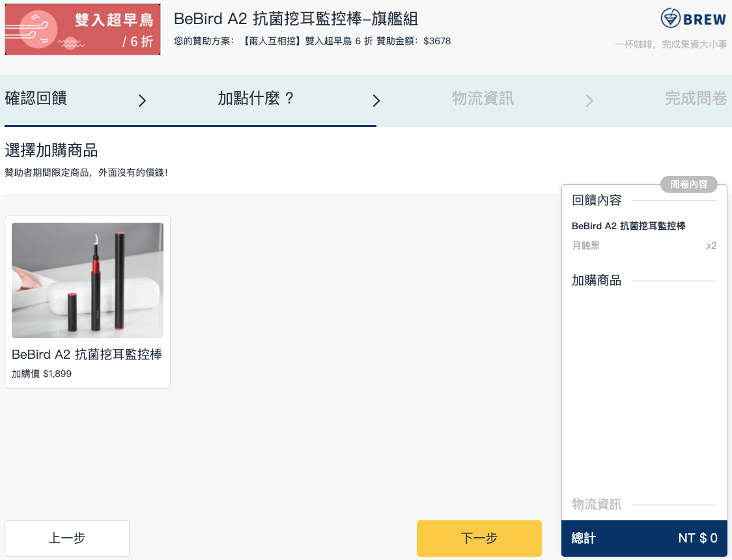Open the 雙入超早鳥 6折 banner image
Viewport: 732px width, 560px height.
coord(83,29)
